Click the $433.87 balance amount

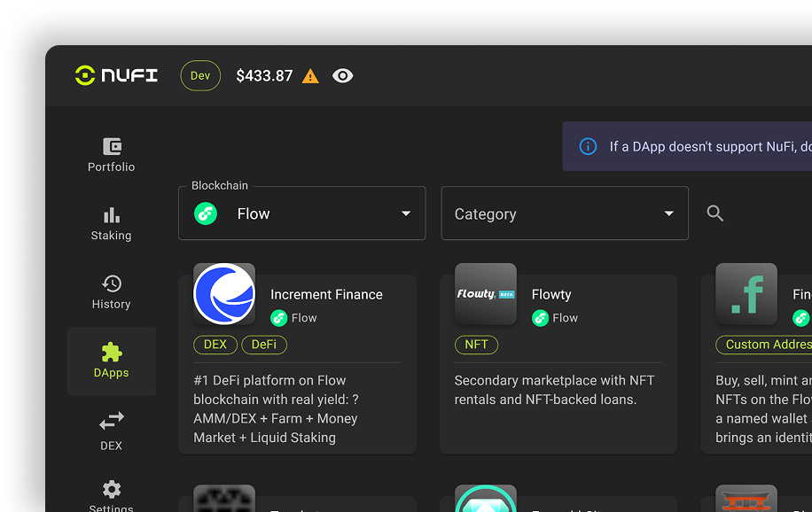[264, 76]
